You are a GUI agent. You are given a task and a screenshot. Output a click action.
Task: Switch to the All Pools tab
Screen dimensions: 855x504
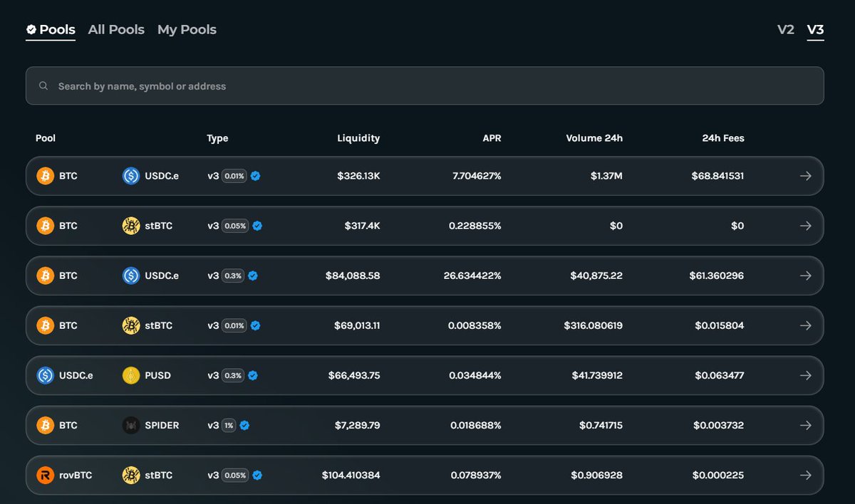click(x=116, y=30)
